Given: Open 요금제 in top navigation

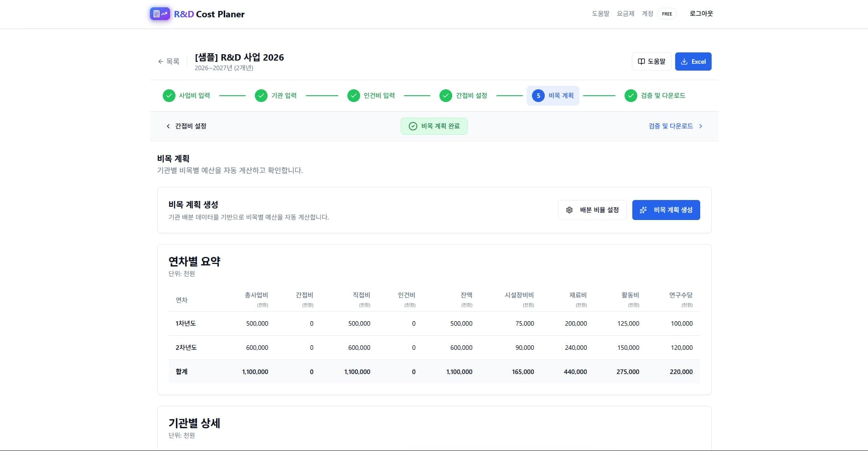Looking at the screenshot, I should 625,14.
